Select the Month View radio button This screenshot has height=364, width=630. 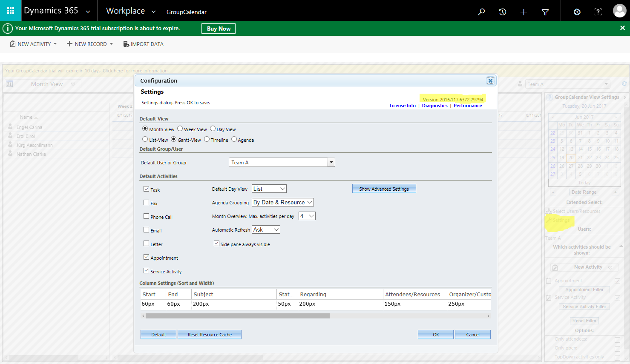[x=145, y=129]
